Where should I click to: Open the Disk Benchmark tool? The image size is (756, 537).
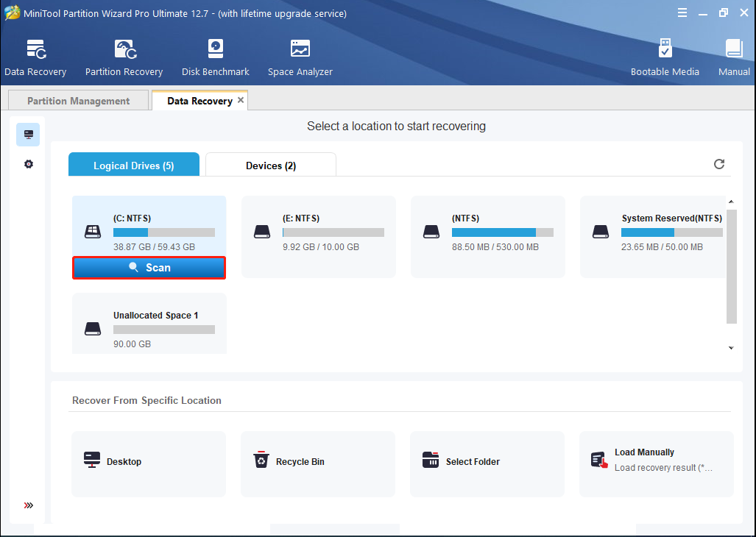coord(216,58)
